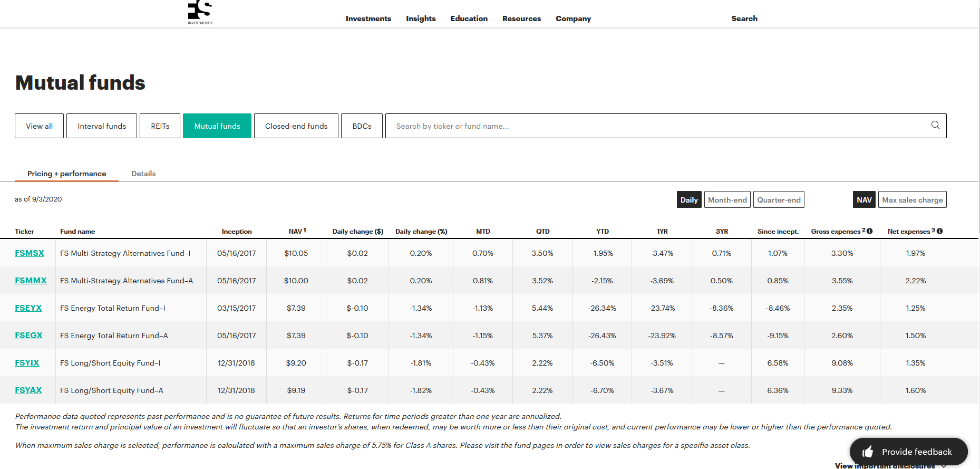
Task: Click the 6.36% since inception value
Action: (778, 390)
